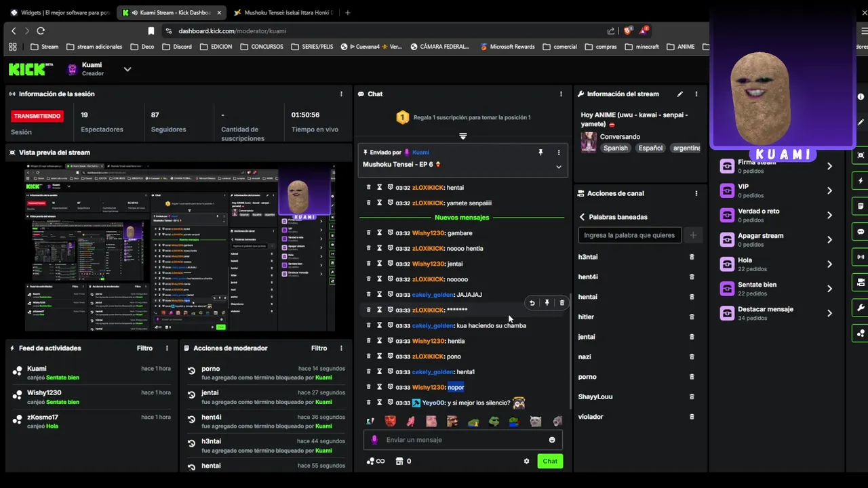The height and width of the screenshot is (488, 868).
Task: Expand Verdad o reto reward
Action: pos(829,215)
